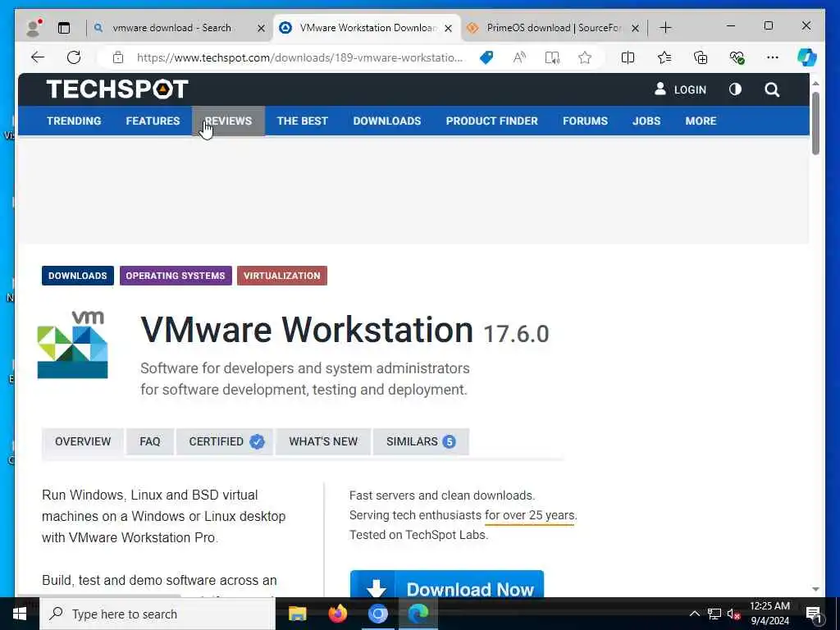Add page to favorites star icon
840x630 pixels.
585,57
